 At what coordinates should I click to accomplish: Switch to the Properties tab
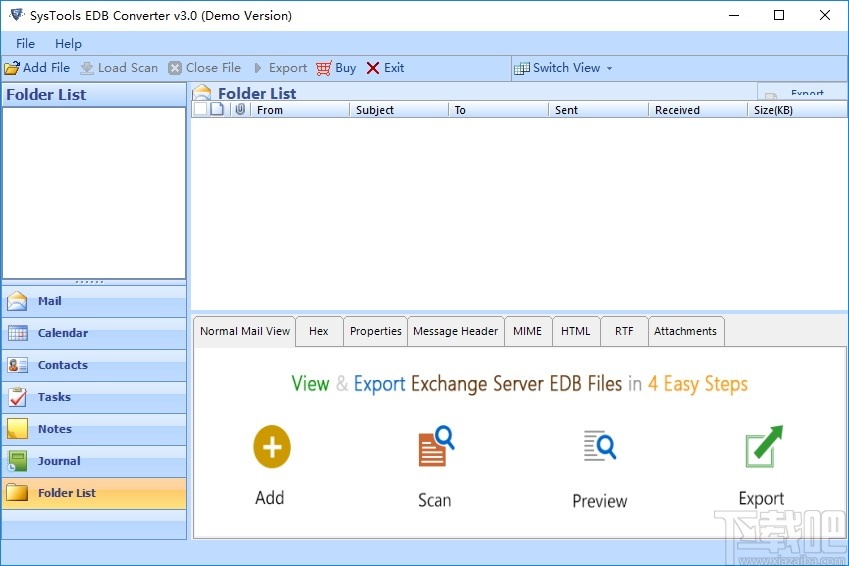[x=375, y=331]
